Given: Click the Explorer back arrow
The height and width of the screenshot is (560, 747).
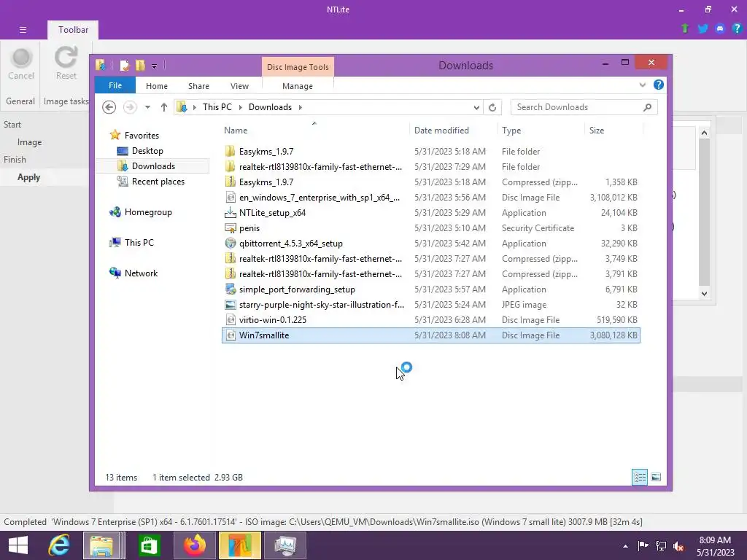Looking at the screenshot, I should (x=109, y=107).
